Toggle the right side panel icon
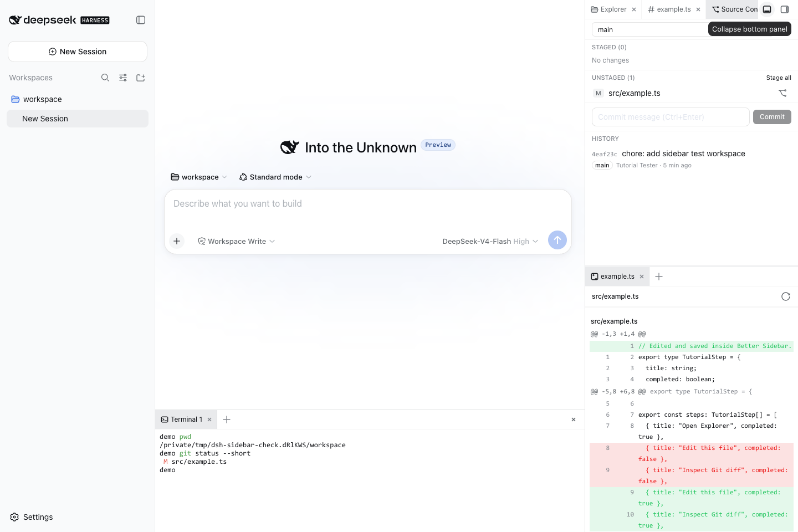This screenshot has width=798, height=532. click(785, 9)
